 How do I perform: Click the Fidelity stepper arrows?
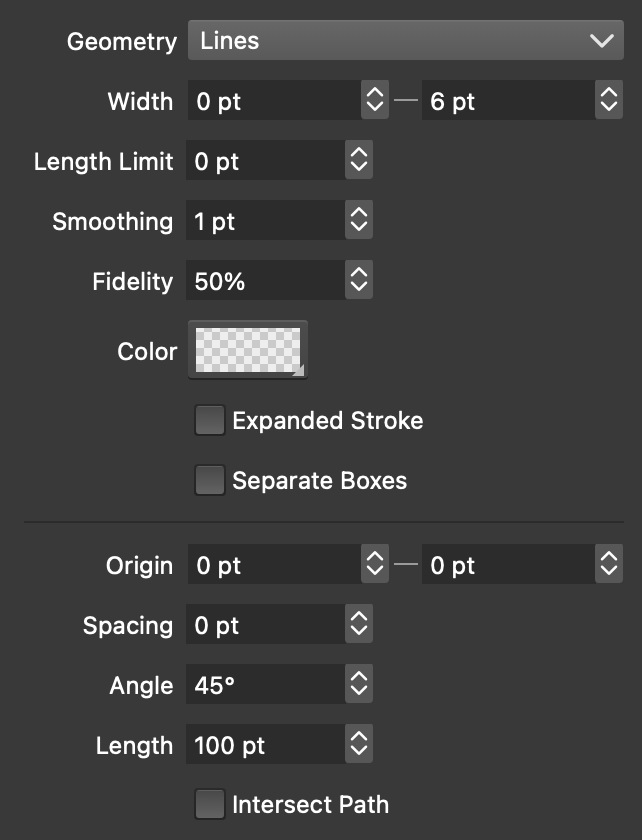[358, 281]
